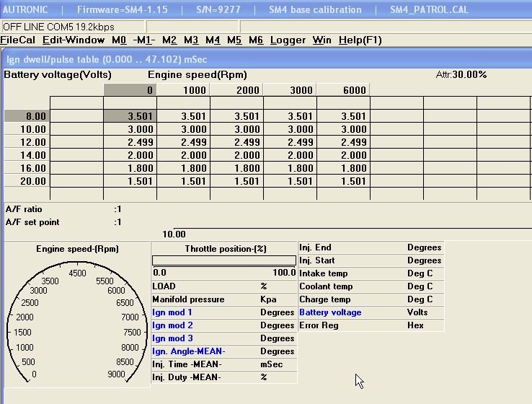
Task: Click the Intake temp row
Action: click(x=371, y=273)
